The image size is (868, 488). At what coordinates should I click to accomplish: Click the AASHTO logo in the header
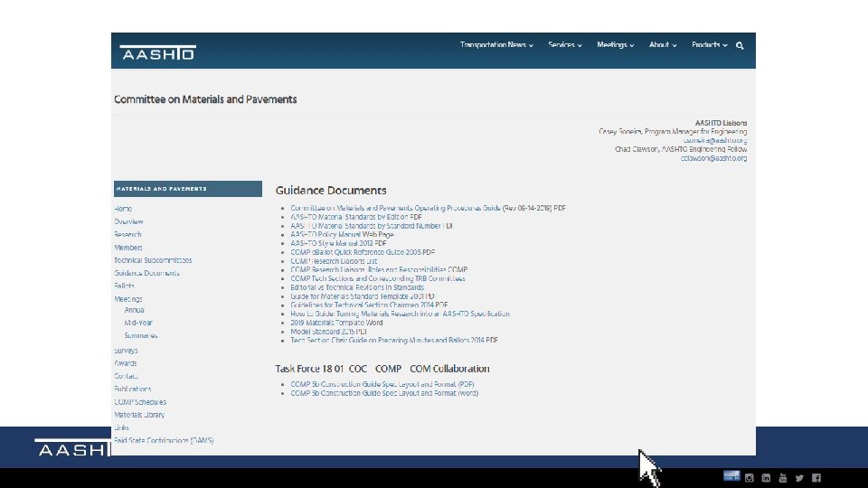[x=157, y=52]
